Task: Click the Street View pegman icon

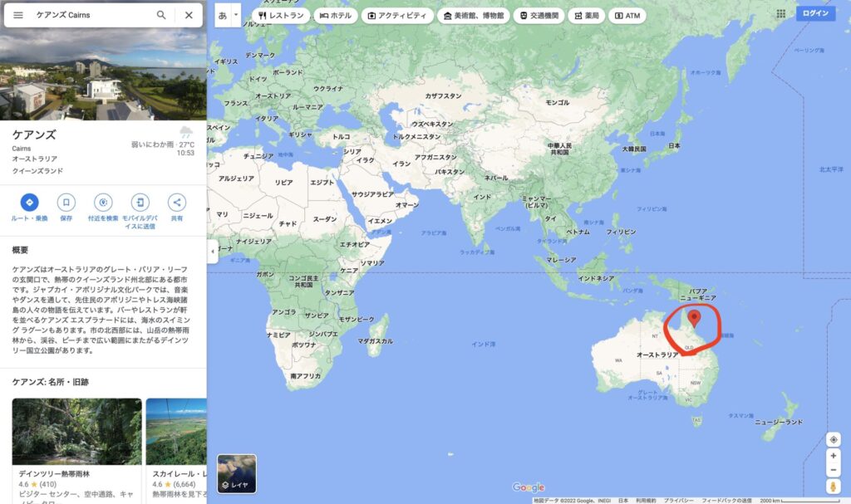Action: click(833, 487)
